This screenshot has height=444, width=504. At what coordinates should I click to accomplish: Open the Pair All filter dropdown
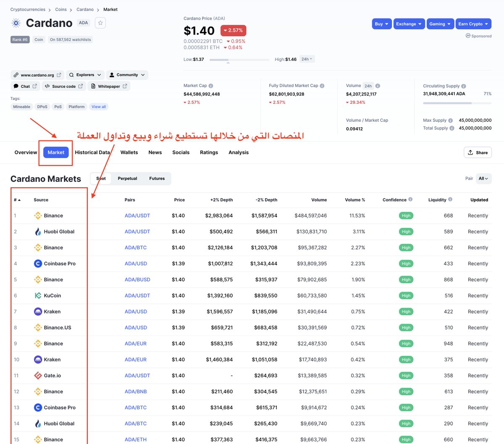(x=483, y=178)
